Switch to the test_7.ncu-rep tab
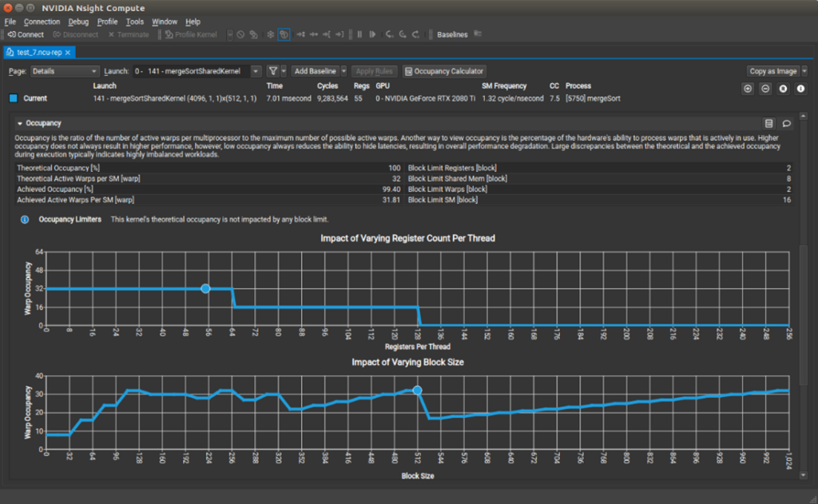This screenshot has height=504, width=818. coord(40,52)
